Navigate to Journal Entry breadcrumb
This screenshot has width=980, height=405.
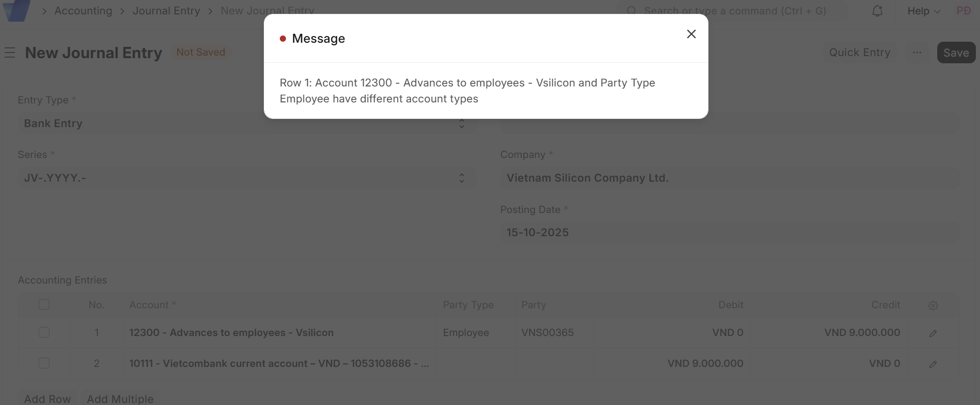tap(166, 11)
